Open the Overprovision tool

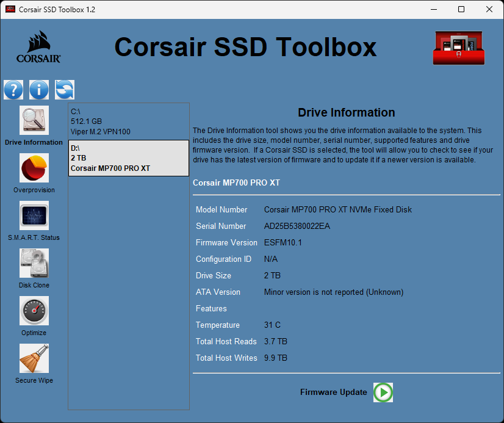tap(34, 173)
